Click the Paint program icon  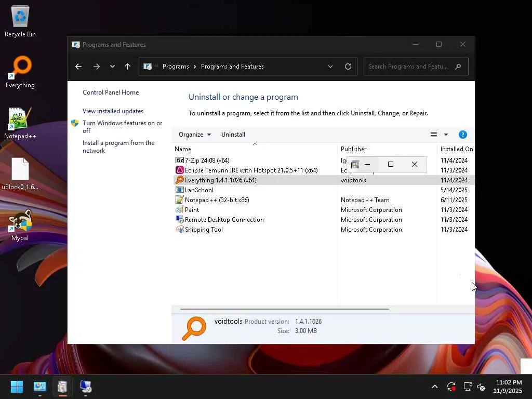tap(179, 210)
